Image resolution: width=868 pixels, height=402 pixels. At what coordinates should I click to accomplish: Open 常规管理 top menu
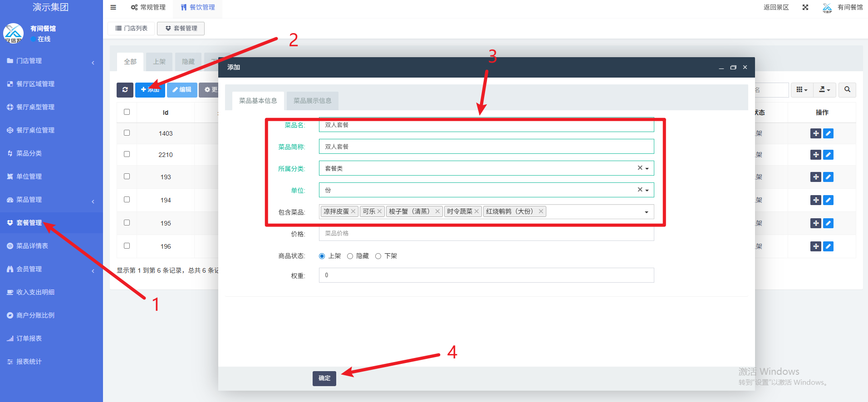click(x=148, y=7)
